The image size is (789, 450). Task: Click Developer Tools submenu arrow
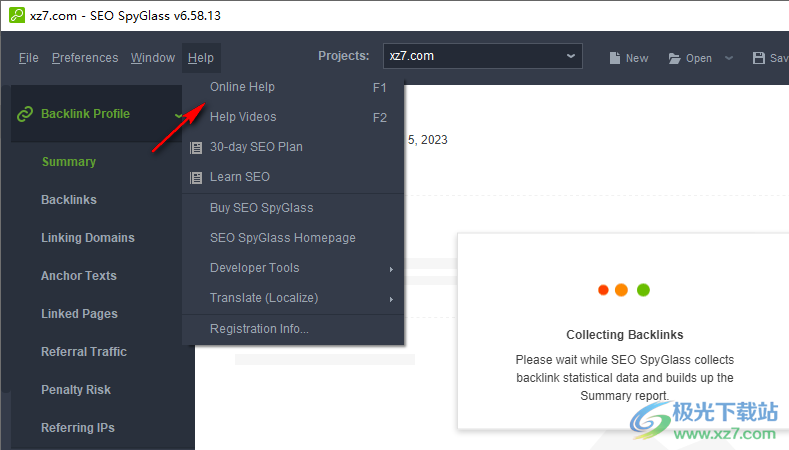click(x=391, y=269)
